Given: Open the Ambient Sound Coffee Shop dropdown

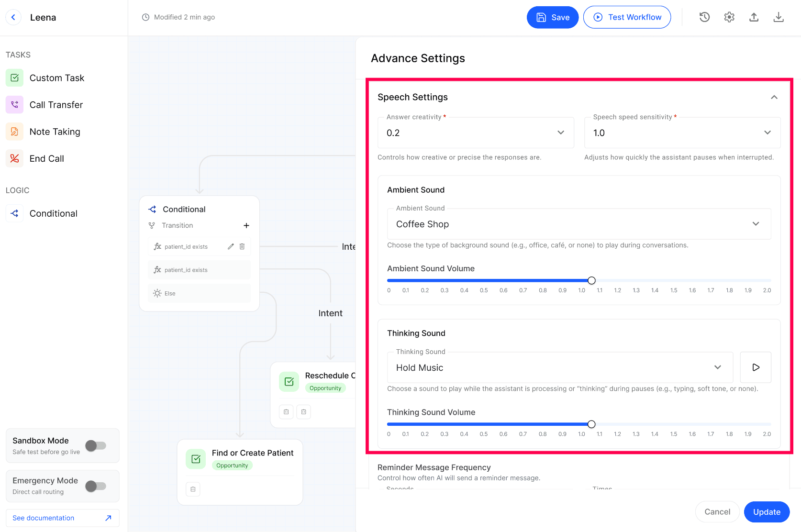Looking at the screenshot, I should tap(579, 224).
